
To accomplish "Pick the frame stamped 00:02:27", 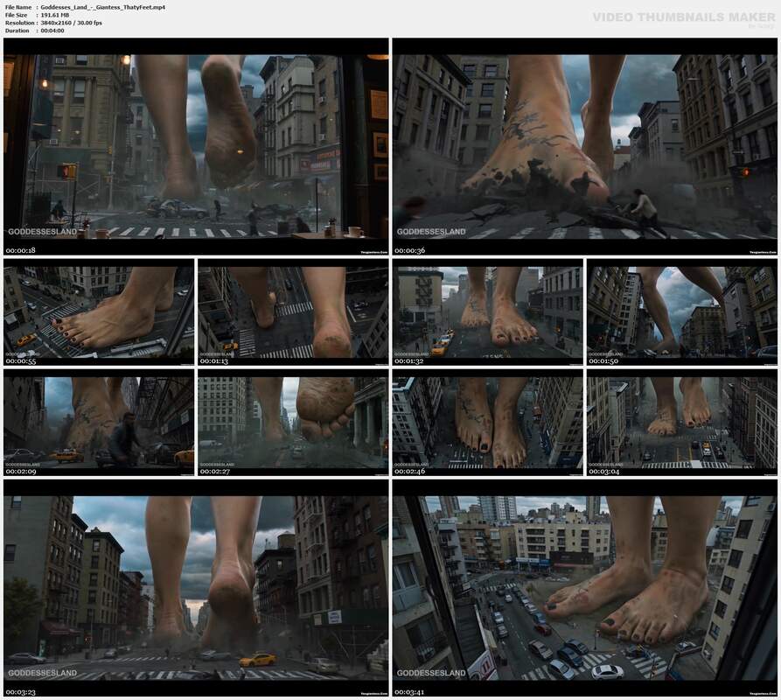I will coord(293,423).
